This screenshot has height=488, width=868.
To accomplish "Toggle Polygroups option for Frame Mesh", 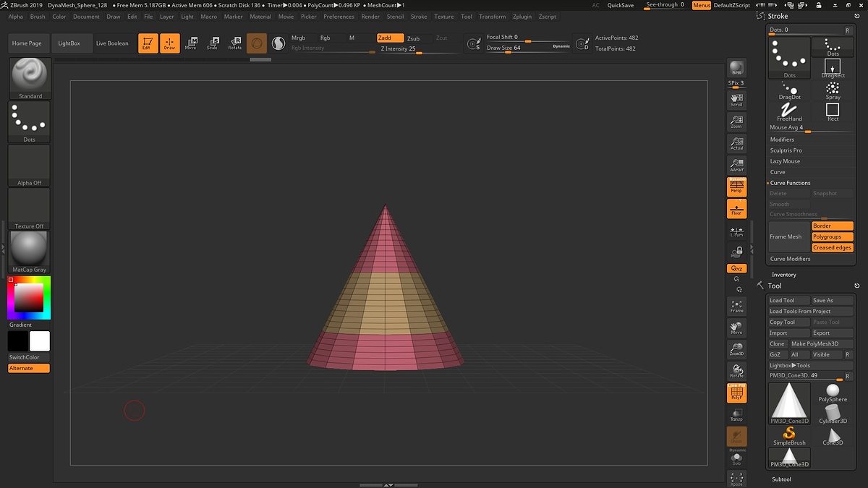I will pyautogui.click(x=833, y=236).
